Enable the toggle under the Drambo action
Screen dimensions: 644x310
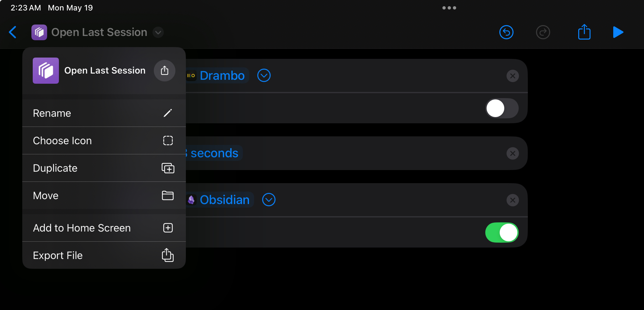[x=502, y=108]
